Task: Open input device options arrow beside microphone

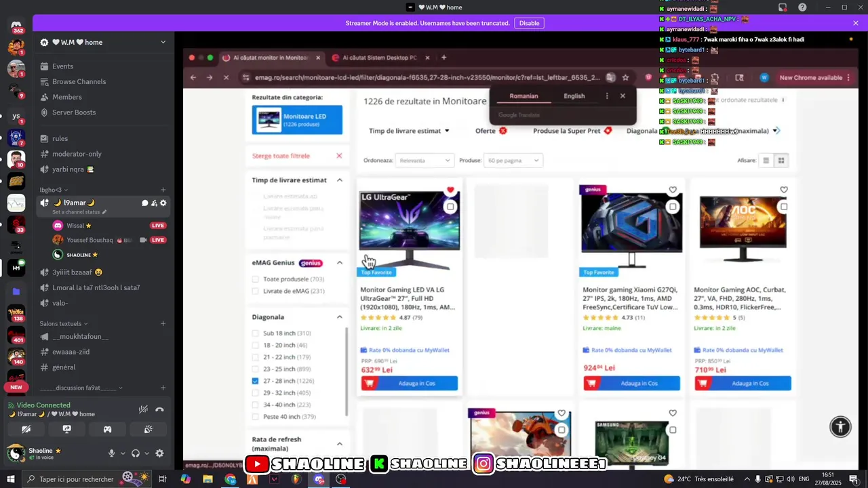Action: 123,453
